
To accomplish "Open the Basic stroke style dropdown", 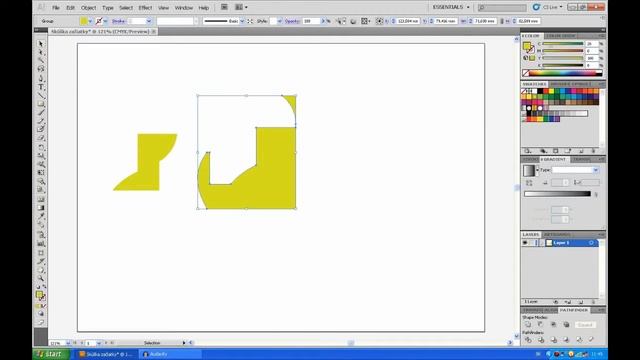I will [242, 21].
